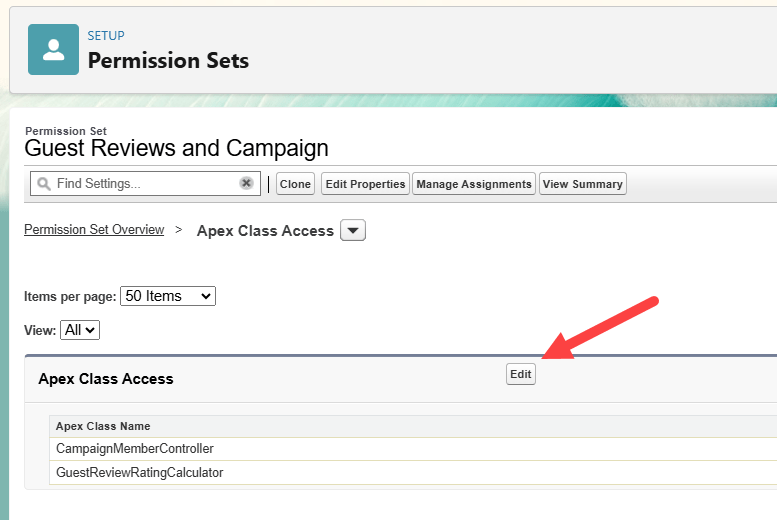Clear the Find Settings search box

click(x=246, y=184)
